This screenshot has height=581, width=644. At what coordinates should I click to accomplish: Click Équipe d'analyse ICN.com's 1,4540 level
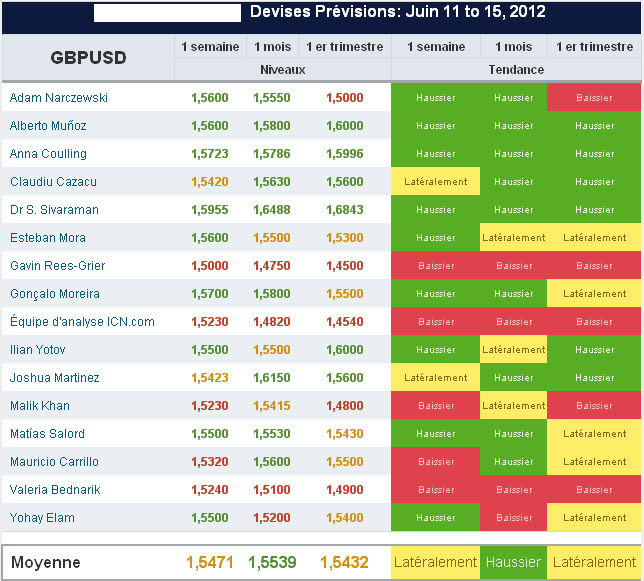click(345, 322)
